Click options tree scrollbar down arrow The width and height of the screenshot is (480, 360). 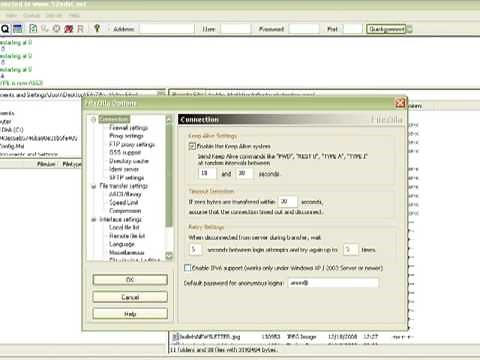point(169,256)
